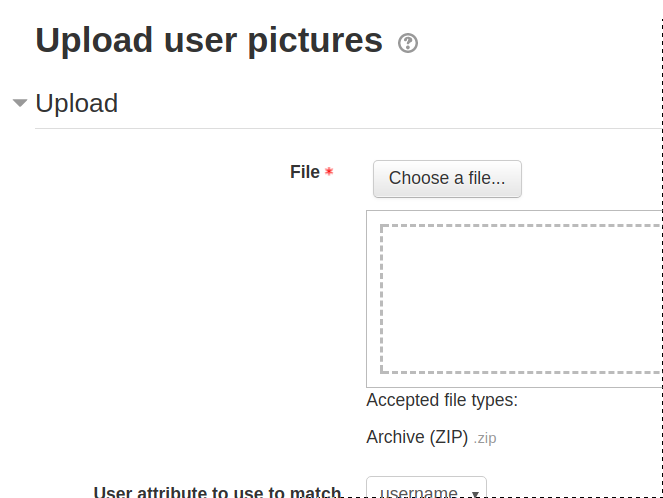The width and height of the screenshot is (663, 498).
Task: Click the username text in the select box
Action: [419, 493]
